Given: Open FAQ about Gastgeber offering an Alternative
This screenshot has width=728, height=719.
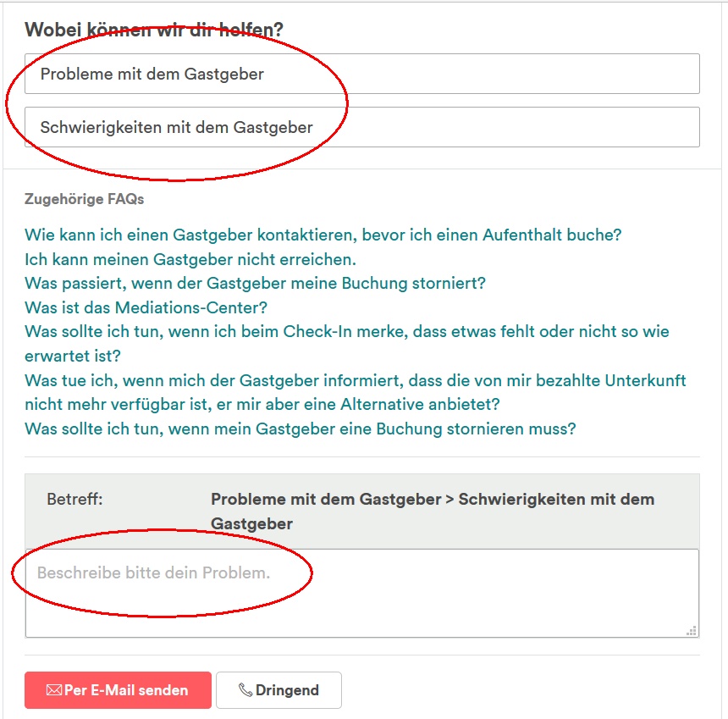Looking at the screenshot, I should (x=356, y=392).
